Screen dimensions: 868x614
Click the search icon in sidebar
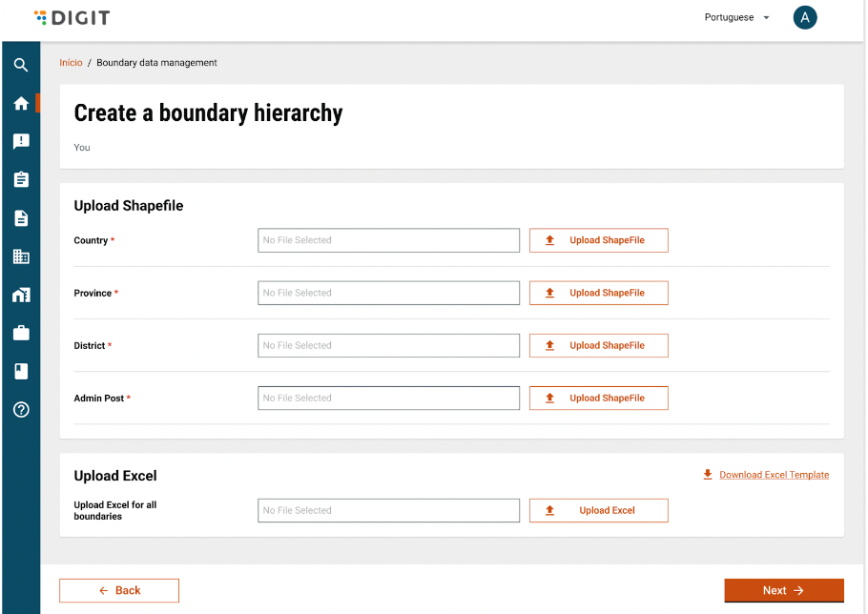click(x=21, y=66)
